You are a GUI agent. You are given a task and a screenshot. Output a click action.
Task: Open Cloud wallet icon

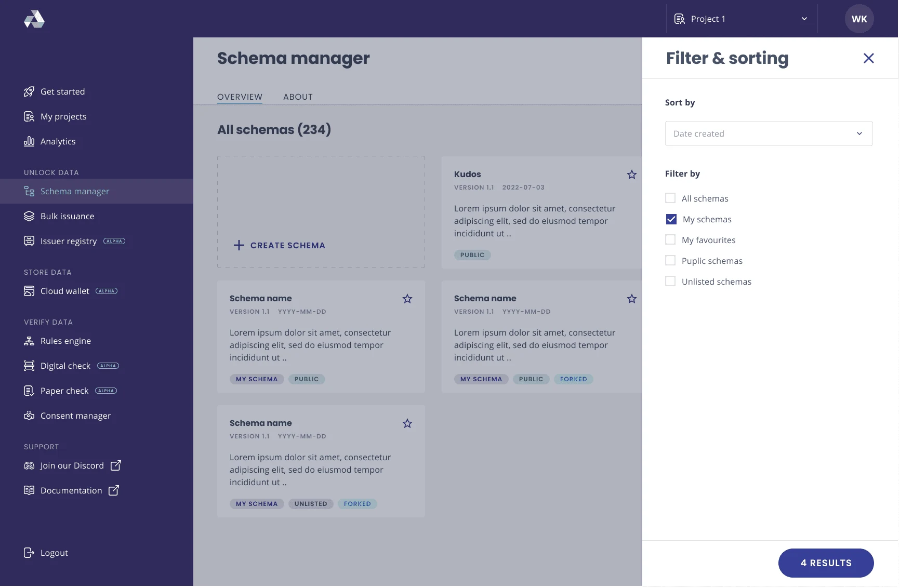29,291
